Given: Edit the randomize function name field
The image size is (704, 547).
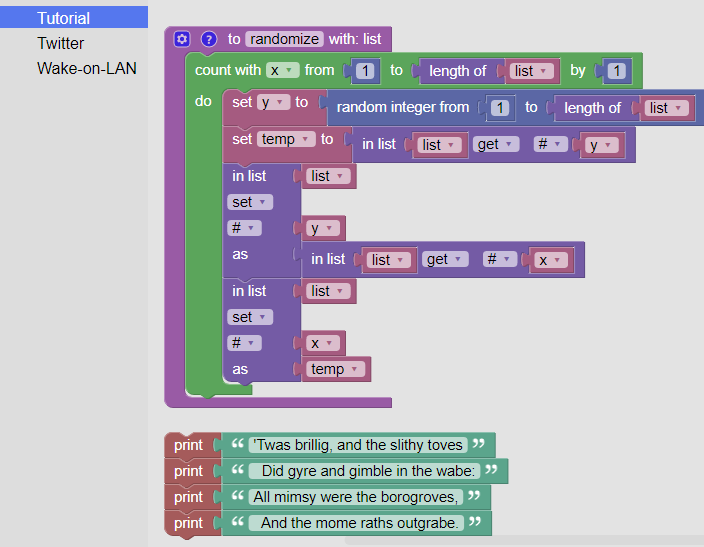Looking at the screenshot, I should click(285, 39).
